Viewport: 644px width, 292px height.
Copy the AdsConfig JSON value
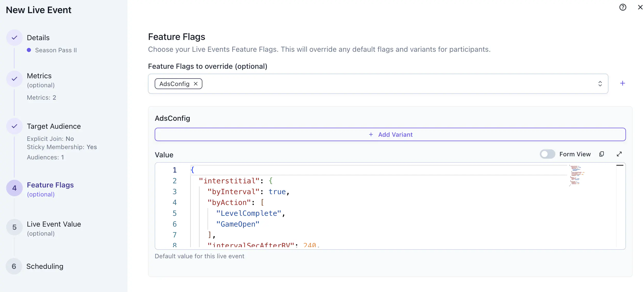[x=602, y=154]
